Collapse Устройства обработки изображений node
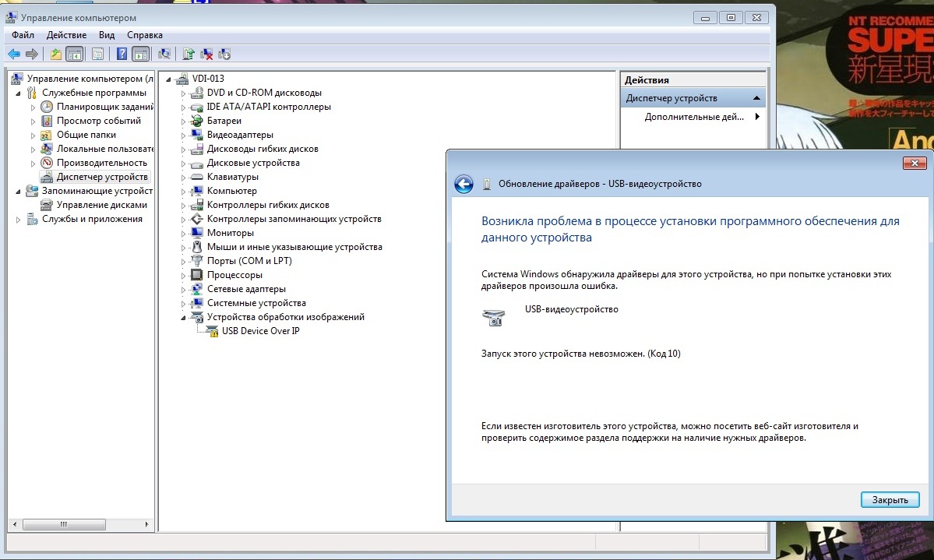 pos(185,317)
